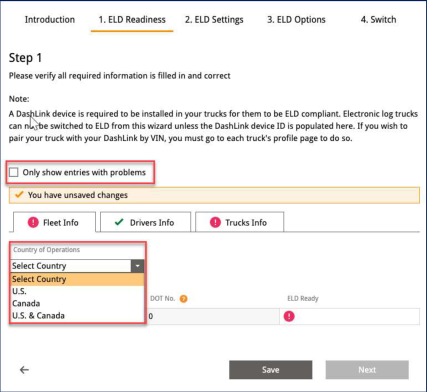
Task: Click the green checkmark on Drivers Info
Action: pos(119,222)
